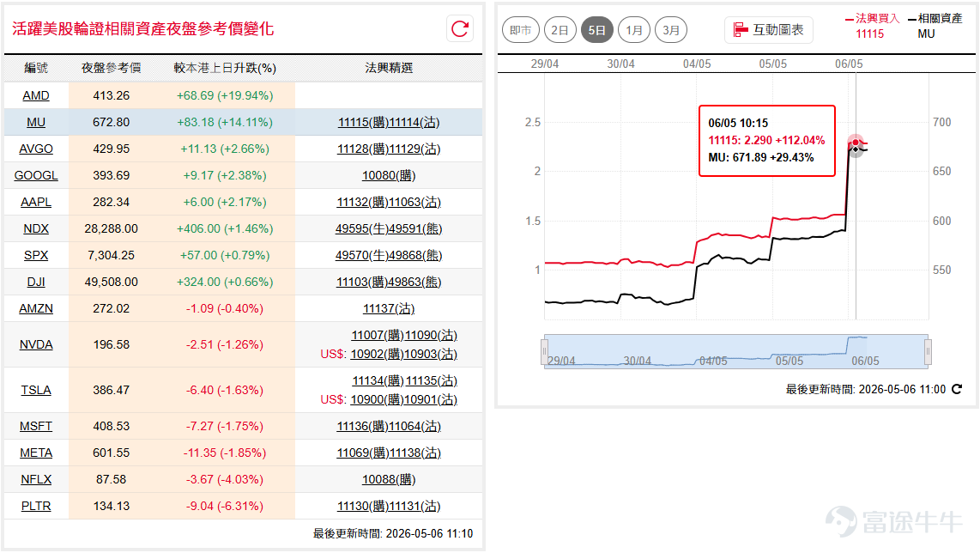Open warrant link 11128(購)11129(沽)

[389, 149]
